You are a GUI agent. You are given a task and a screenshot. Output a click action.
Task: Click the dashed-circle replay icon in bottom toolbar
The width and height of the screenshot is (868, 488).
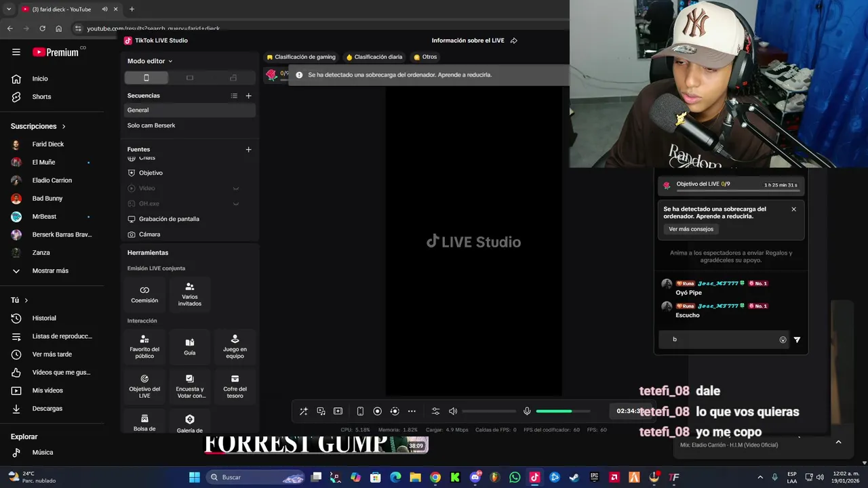tap(394, 411)
